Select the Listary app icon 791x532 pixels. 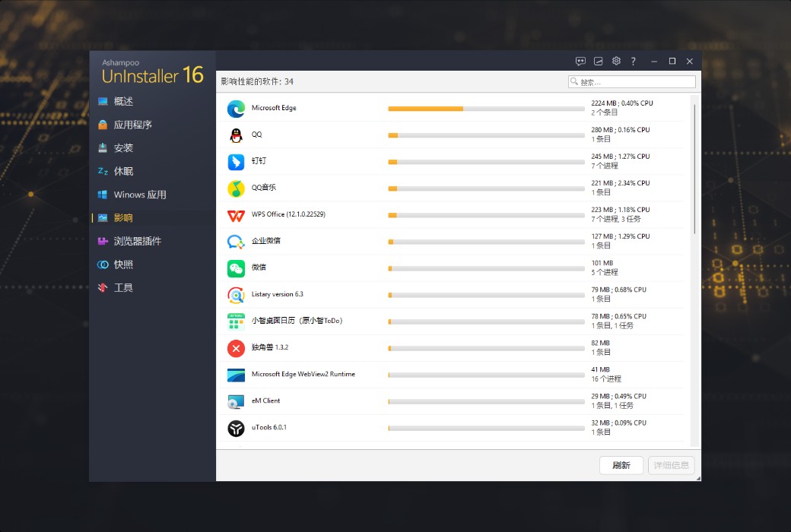(x=236, y=295)
